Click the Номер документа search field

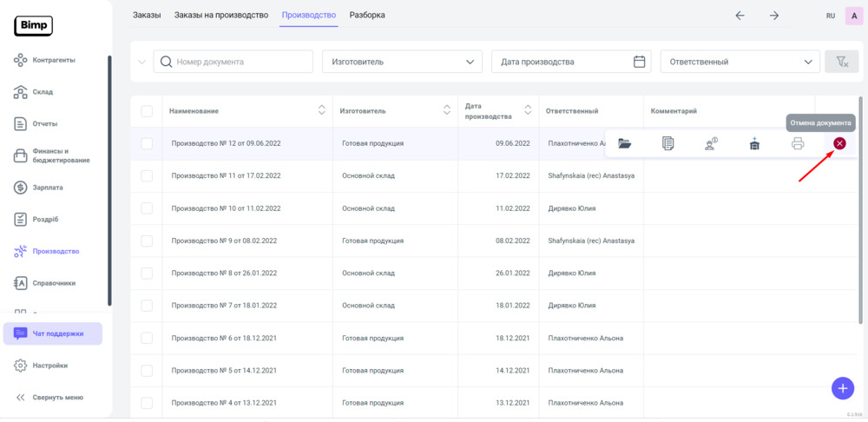click(x=233, y=62)
